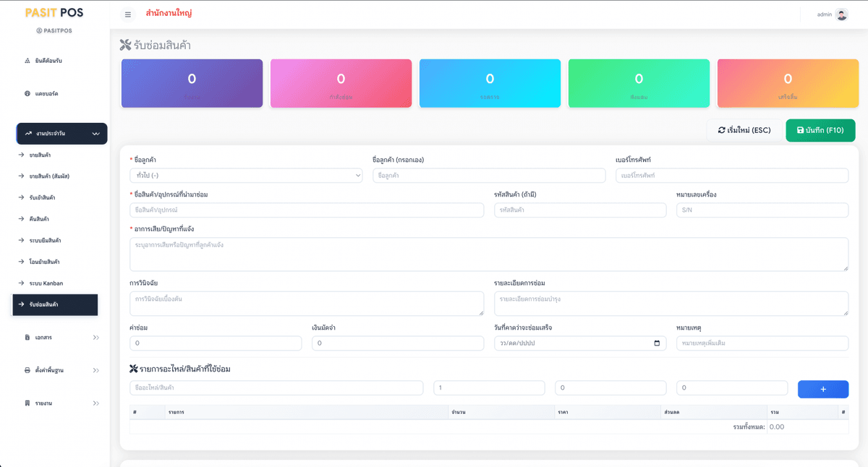Click the purple status card
The image size is (868, 467).
pos(192,83)
